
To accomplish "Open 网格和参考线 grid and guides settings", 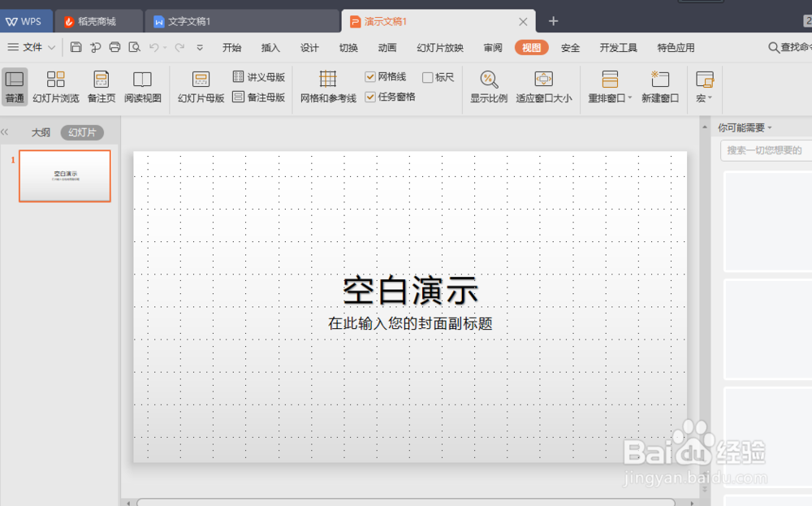I will tap(327, 85).
